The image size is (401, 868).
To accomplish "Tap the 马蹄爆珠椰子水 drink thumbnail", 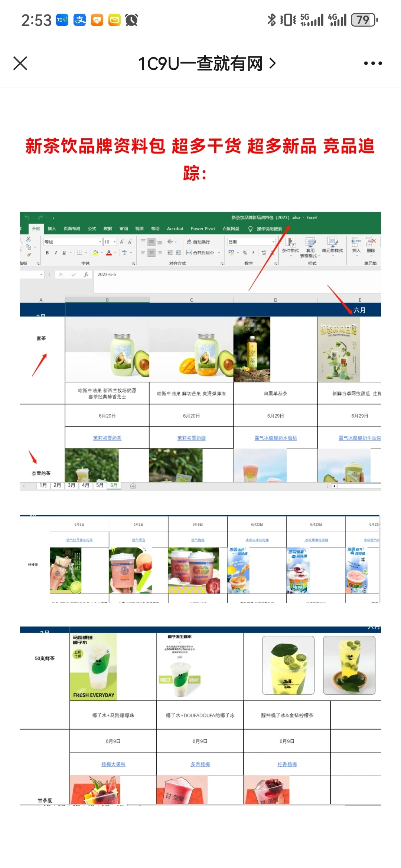I will click(93, 667).
